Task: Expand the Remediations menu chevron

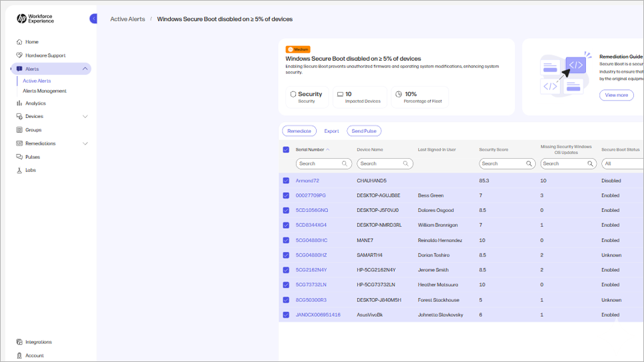Action: pos(85,143)
